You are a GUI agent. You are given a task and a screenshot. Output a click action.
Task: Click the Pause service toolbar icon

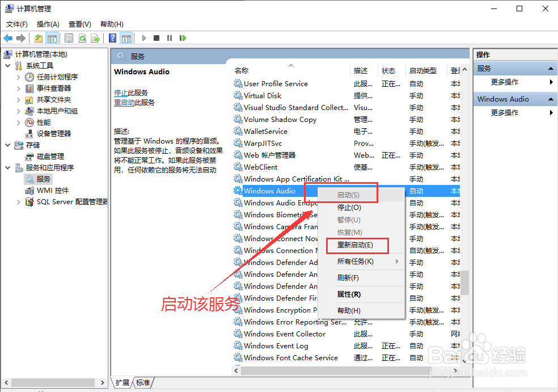(x=170, y=38)
